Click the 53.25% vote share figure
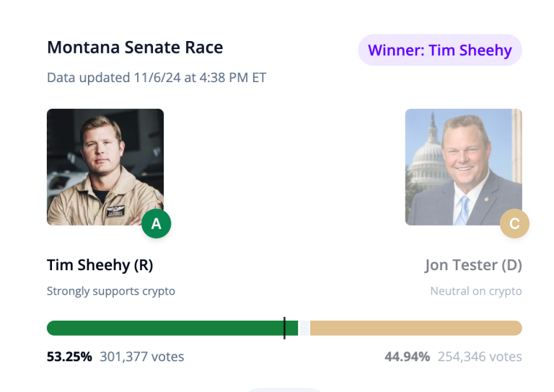The width and height of the screenshot is (554, 392). (x=69, y=356)
